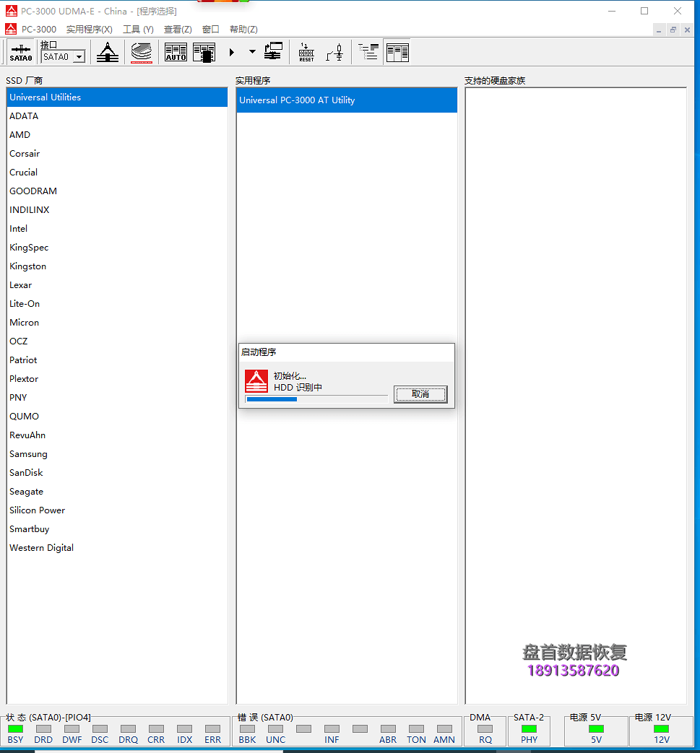Select Lite-On vendor

click(x=117, y=303)
